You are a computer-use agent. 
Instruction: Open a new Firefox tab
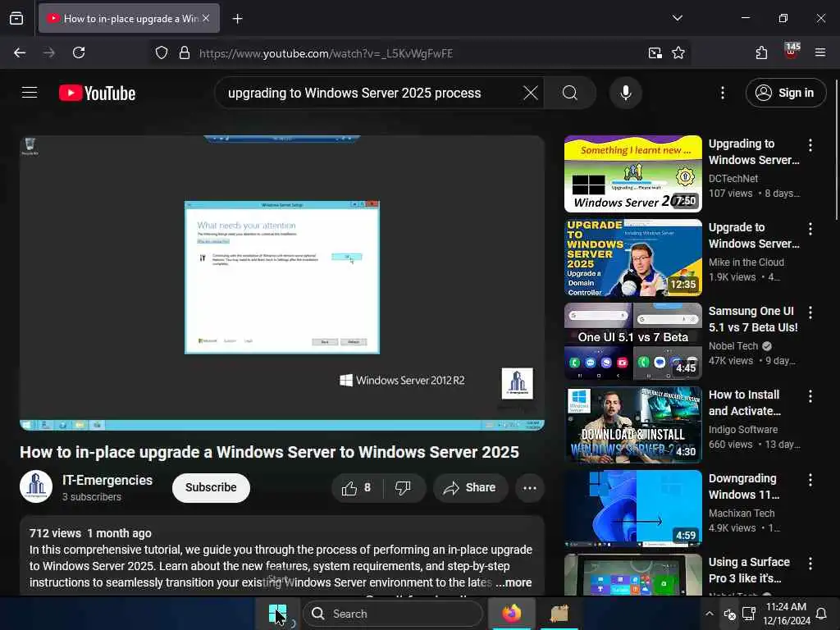click(237, 19)
